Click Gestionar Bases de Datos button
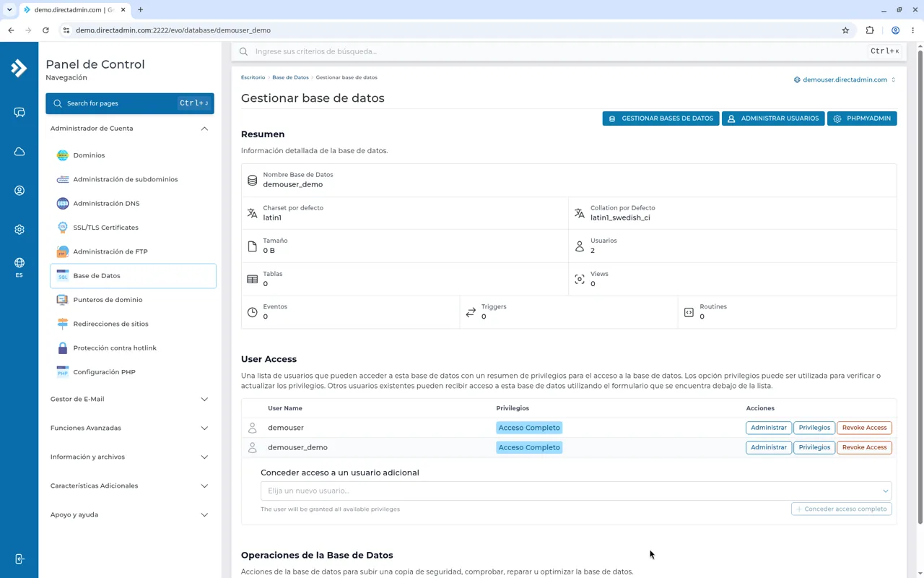Image resolution: width=924 pixels, height=578 pixels. coord(661,118)
